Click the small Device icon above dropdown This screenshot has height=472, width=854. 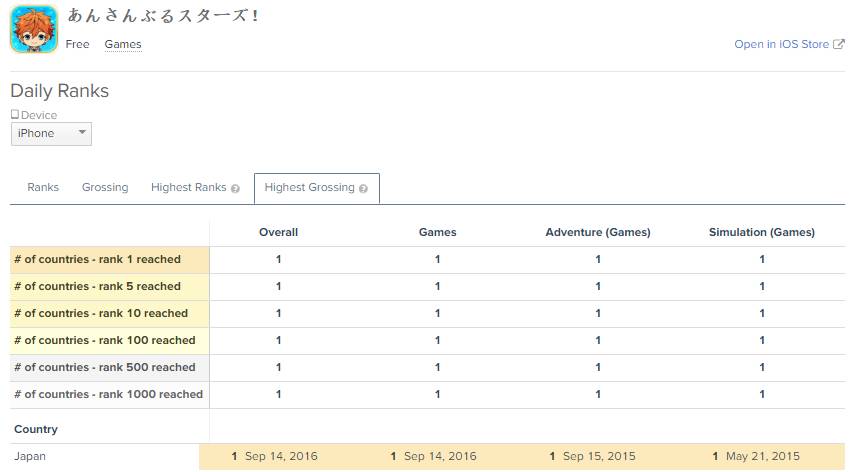(15, 115)
